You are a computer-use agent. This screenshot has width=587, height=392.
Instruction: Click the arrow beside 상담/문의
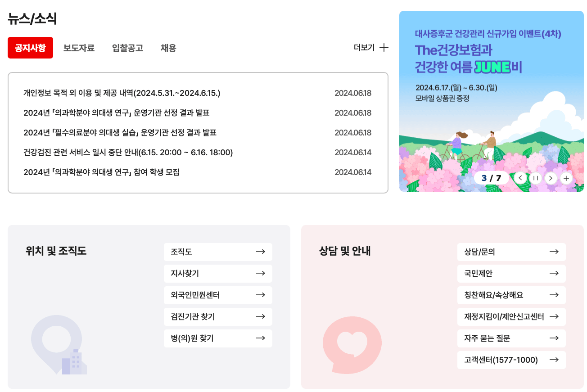pos(555,252)
